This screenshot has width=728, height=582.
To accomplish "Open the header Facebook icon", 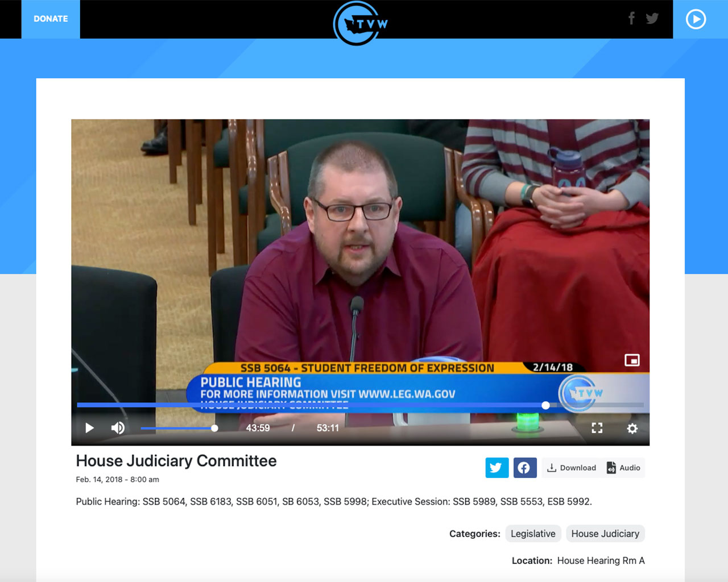I will (x=631, y=19).
